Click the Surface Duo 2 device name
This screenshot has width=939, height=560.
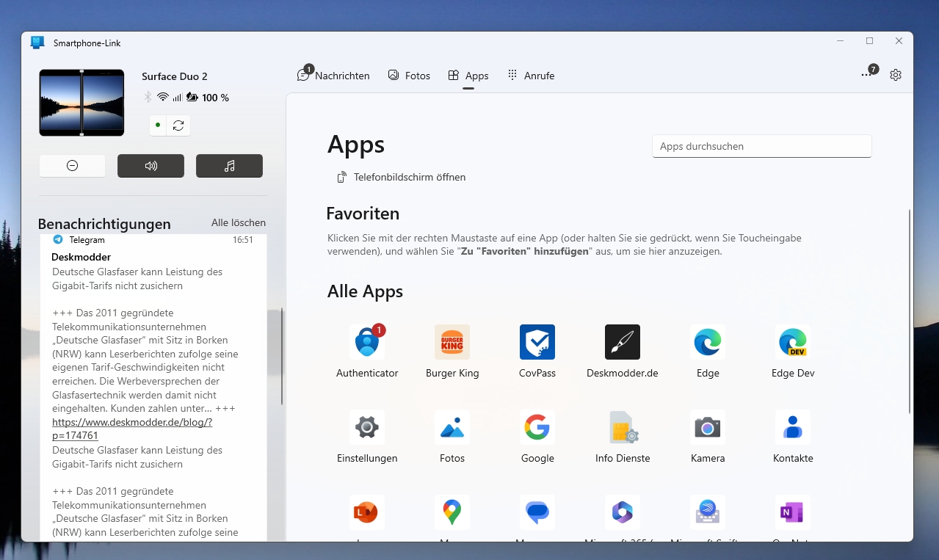(175, 76)
